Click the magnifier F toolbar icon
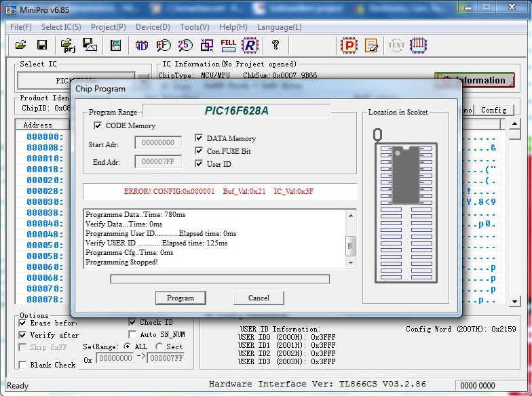Image resolution: width=532 pixels, height=396 pixels. click(x=164, y=45)
